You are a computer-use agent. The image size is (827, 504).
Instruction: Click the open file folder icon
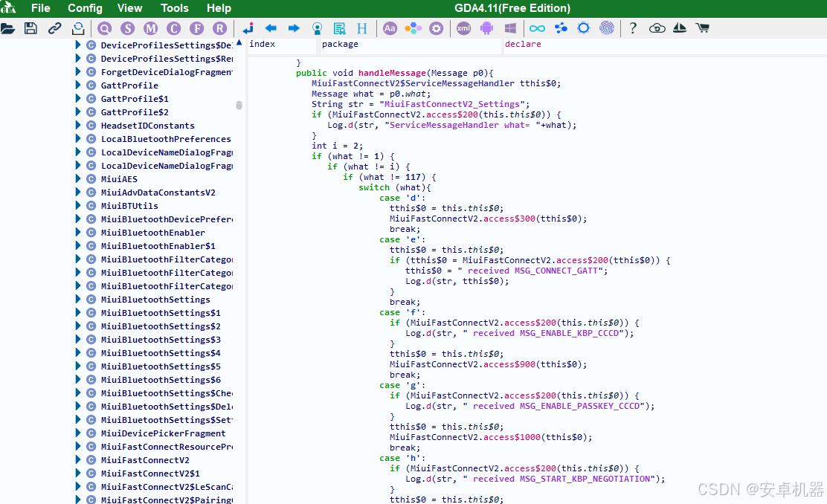(8, 28)
